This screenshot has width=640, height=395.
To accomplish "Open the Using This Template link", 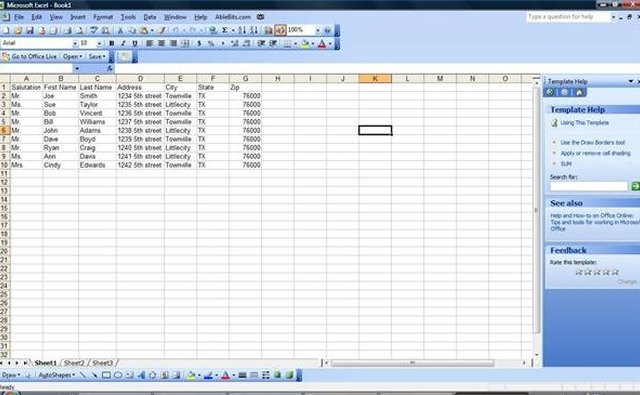I will coord(584,122).
